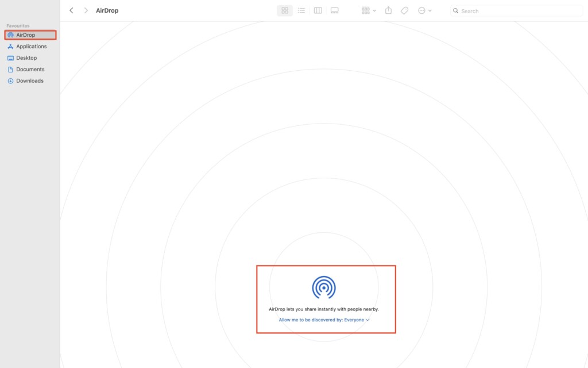This screenshot has width=588, height=368.
Task: Select AirDrop in the sidebar
Action: (25, 35)
